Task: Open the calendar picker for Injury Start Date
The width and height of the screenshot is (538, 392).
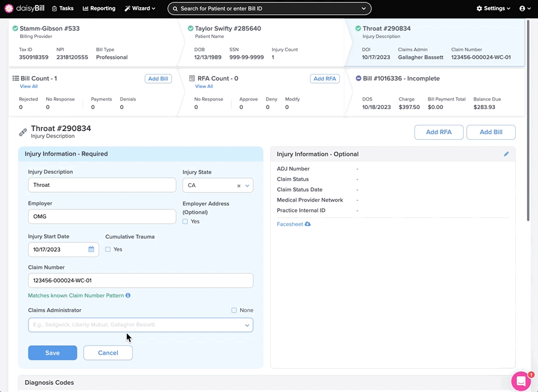Action: [x=91, y=249]
